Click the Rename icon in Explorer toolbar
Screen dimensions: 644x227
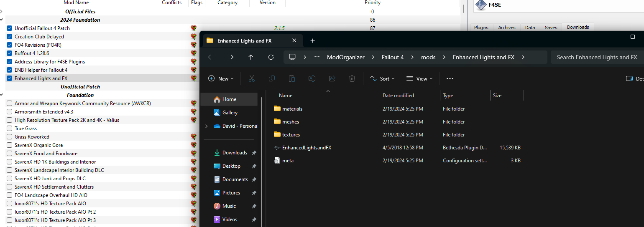[312, 78]
